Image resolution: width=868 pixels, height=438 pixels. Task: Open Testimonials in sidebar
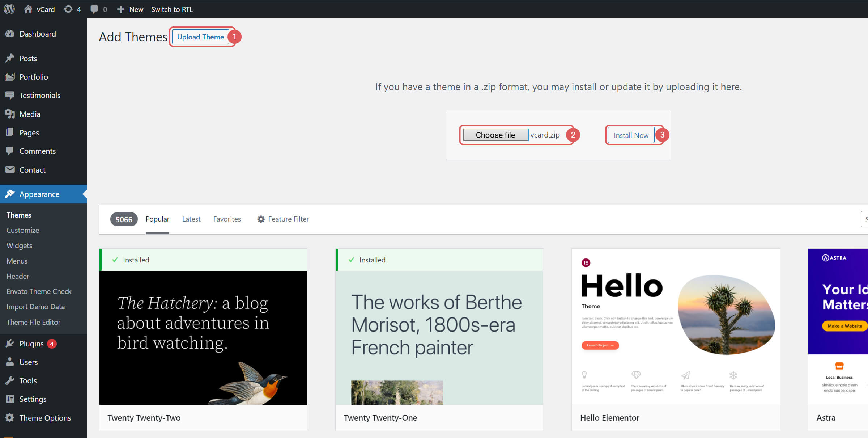tap(40, 95)
